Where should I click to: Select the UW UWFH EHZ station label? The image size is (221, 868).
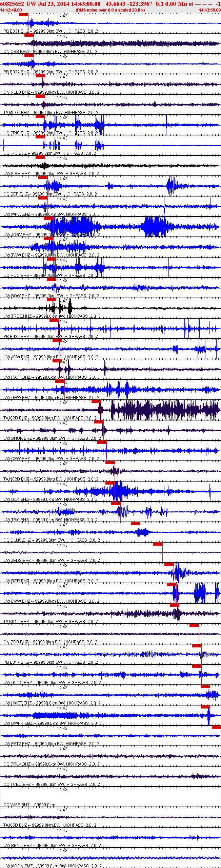tap(53, 723)
